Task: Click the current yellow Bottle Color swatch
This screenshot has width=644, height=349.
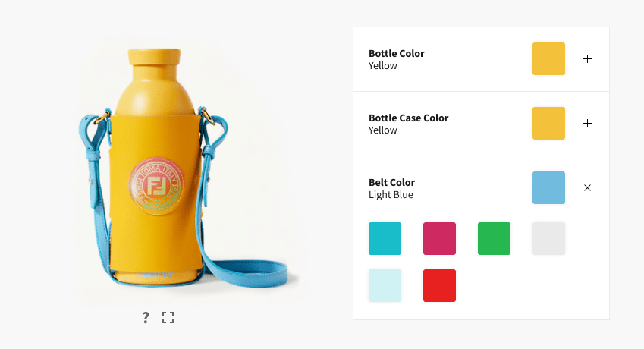Action: (548, 58)
